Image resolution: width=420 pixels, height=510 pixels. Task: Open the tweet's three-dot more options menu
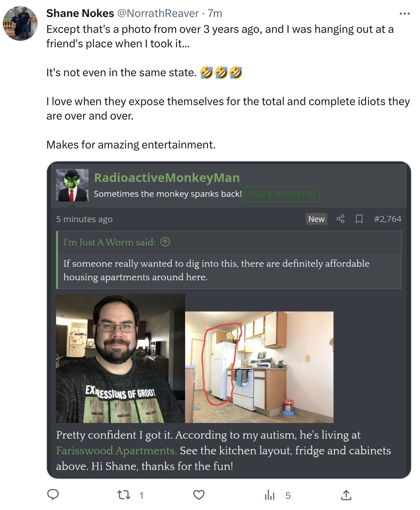click(404, 14)
